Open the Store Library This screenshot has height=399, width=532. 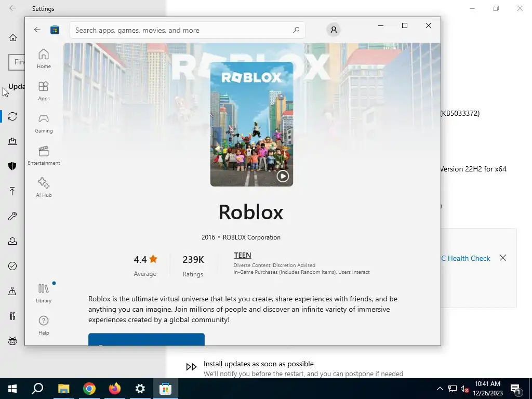coord(44,293)
